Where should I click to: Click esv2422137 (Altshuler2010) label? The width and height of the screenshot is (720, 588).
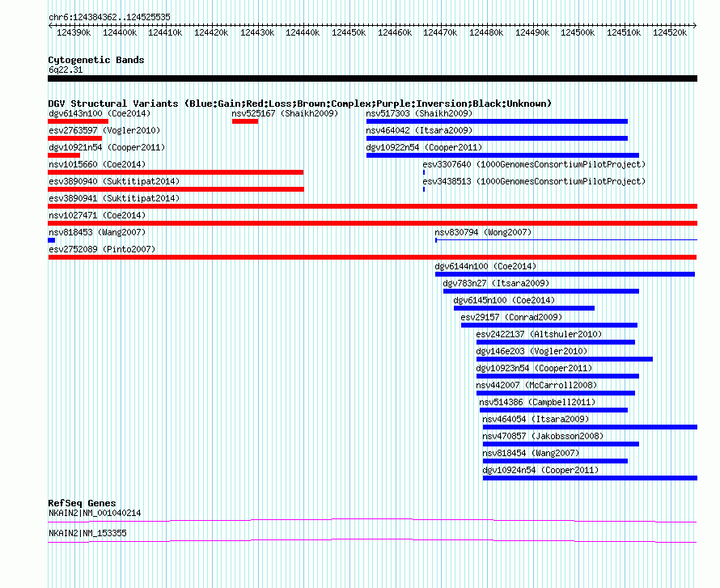[x=539, y=334]
